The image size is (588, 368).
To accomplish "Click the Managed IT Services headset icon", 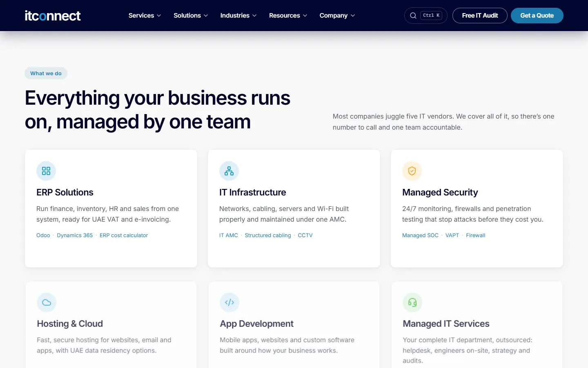I will [x=412, y=303].
